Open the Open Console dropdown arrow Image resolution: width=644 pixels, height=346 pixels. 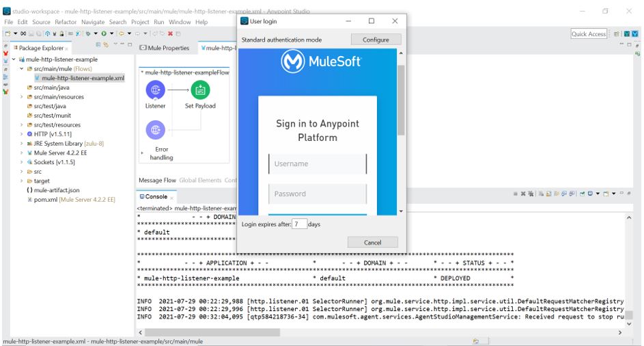pos(613,194)
